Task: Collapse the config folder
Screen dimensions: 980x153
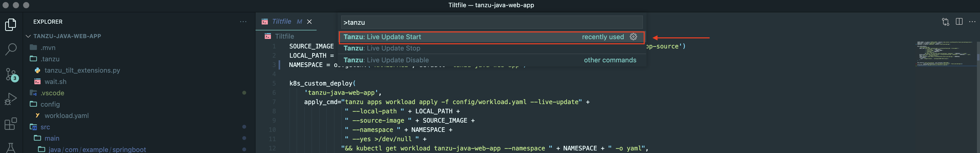Action: pyautogui.click(x=50, y=104)
